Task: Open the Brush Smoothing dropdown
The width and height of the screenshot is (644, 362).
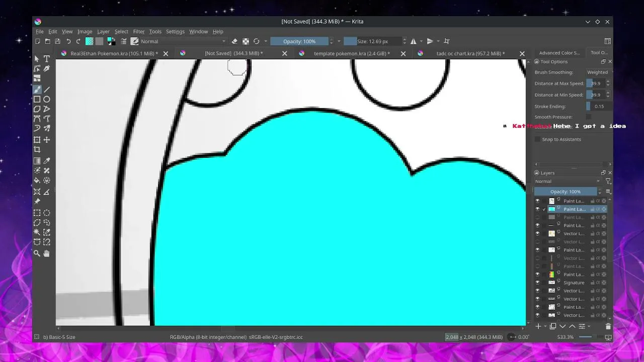Action: click(598, 72)
